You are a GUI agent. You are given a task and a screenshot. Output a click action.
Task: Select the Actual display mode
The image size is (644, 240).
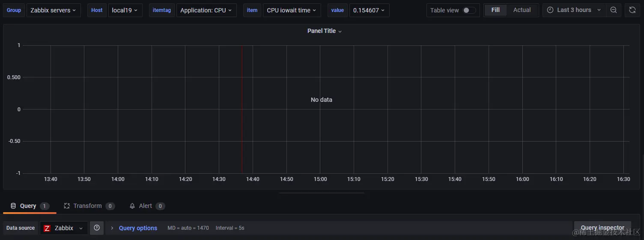click(522, 10)
